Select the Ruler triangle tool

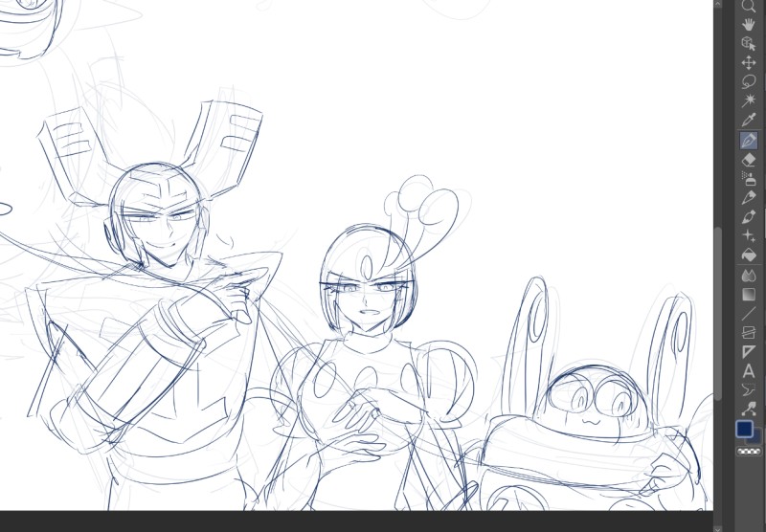tap(749, 352)
